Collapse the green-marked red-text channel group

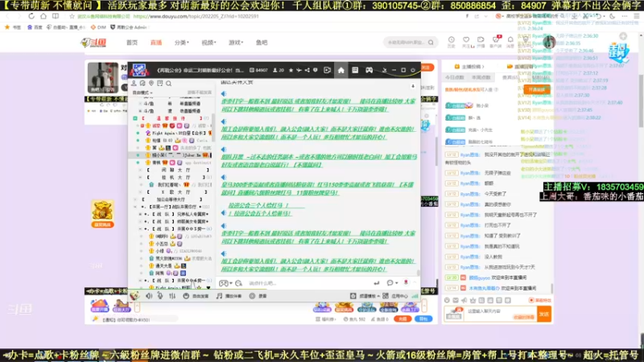(135, 118)
